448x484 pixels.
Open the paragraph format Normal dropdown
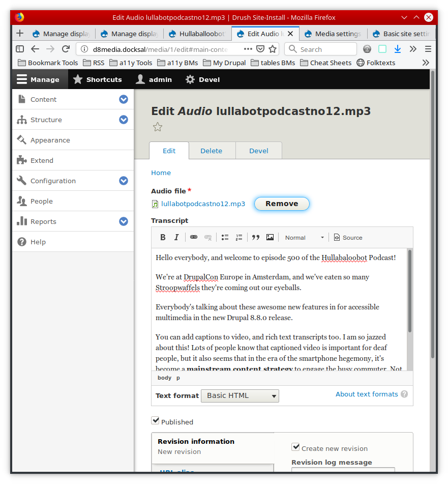[304, 237]
